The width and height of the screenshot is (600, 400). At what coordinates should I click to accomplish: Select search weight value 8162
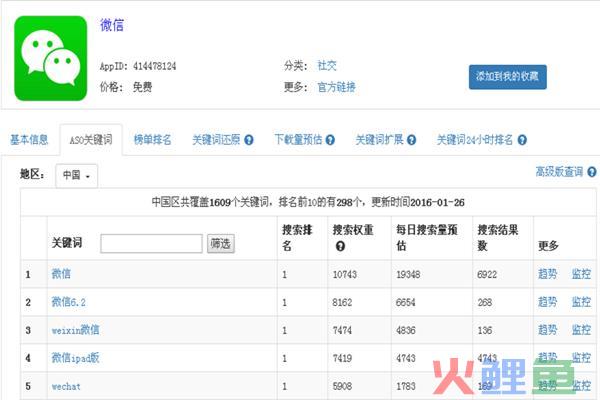tap(342, 302)
